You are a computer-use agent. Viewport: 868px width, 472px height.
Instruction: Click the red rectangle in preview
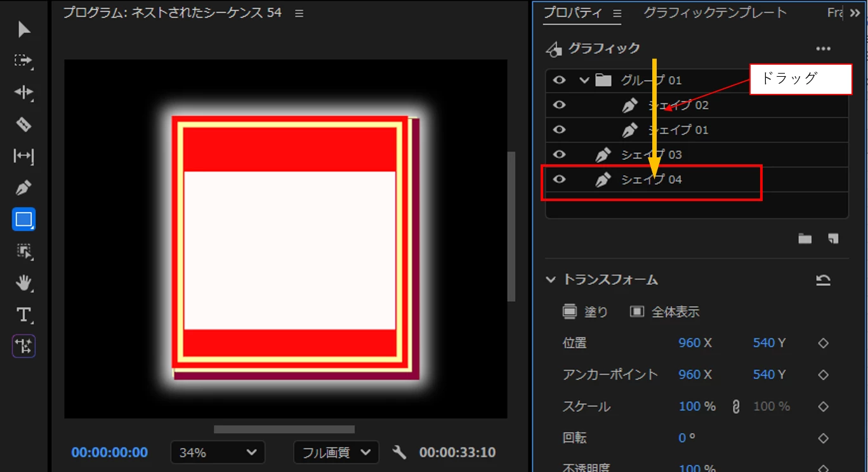tap(289, 242)
